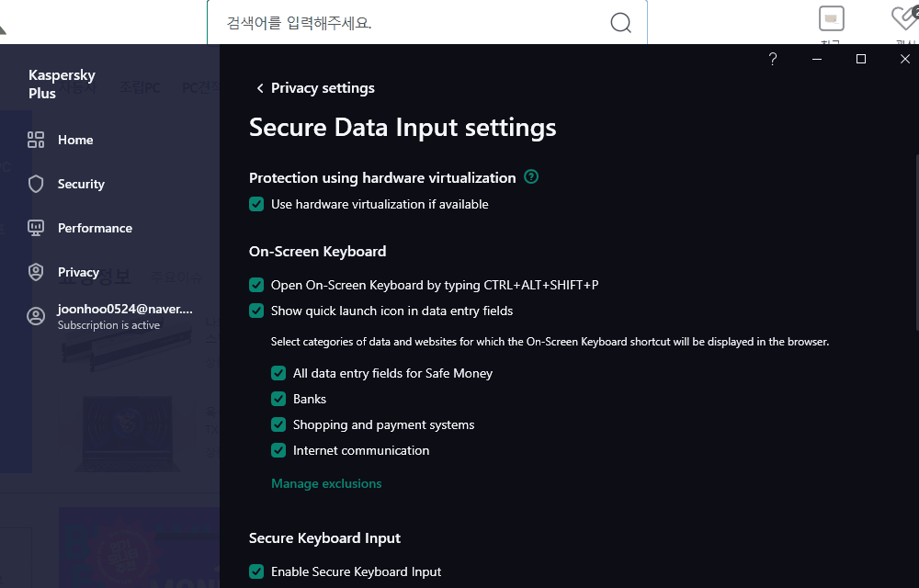Uncheck Open On-Screen Keyboard shortcut option

(x=257, y=285)
